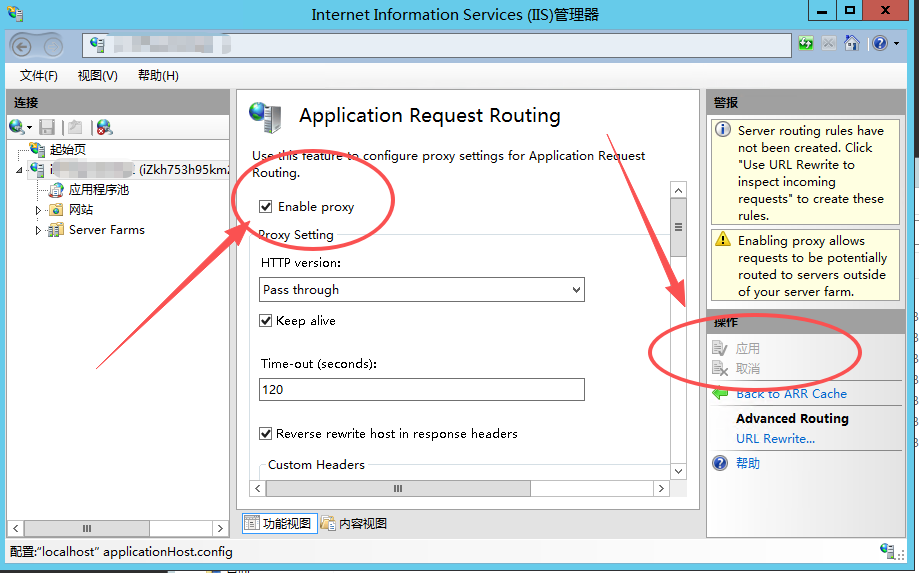
Task: Click the settings pane scroll up arrow
Action: (x=678, y=190)
